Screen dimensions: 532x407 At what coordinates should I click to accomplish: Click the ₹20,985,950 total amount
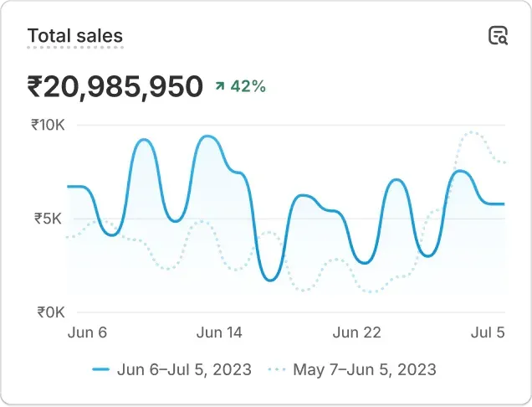[115, 85]
